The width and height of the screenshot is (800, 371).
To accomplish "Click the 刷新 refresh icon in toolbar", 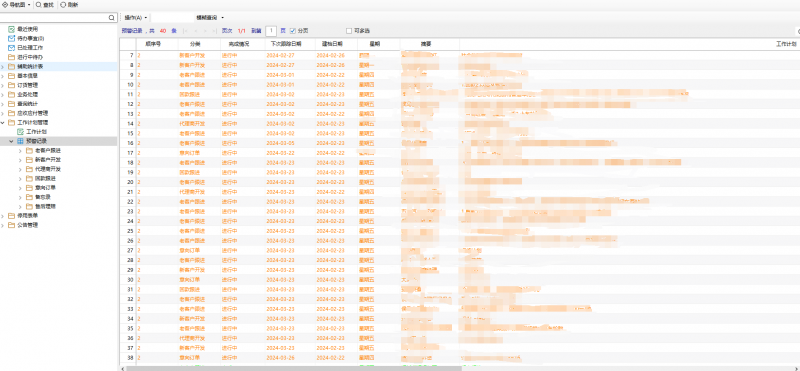I will click(63, 5).
